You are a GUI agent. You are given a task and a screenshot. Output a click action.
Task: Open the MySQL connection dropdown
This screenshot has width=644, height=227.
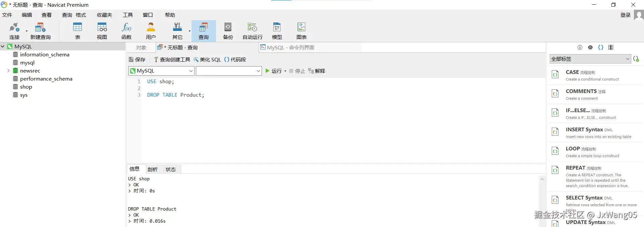click(x=161, y=71)
